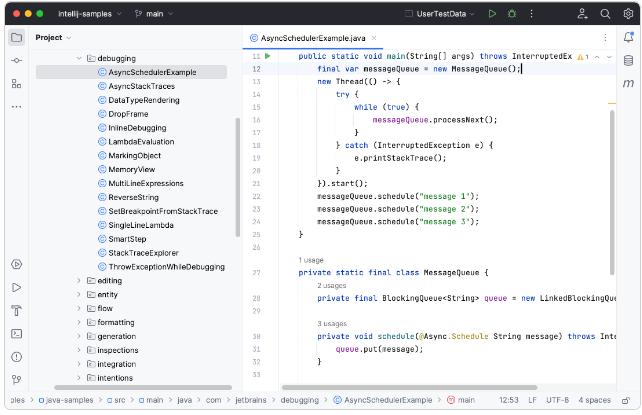
Task: Debug UserTestData with bug icon
Action: coord(512,14)
